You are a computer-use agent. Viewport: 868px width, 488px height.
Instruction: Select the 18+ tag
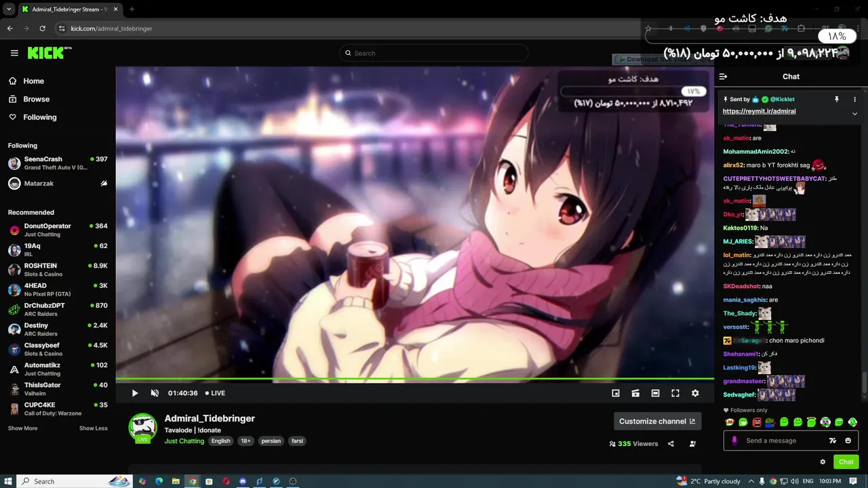(245, 441)
